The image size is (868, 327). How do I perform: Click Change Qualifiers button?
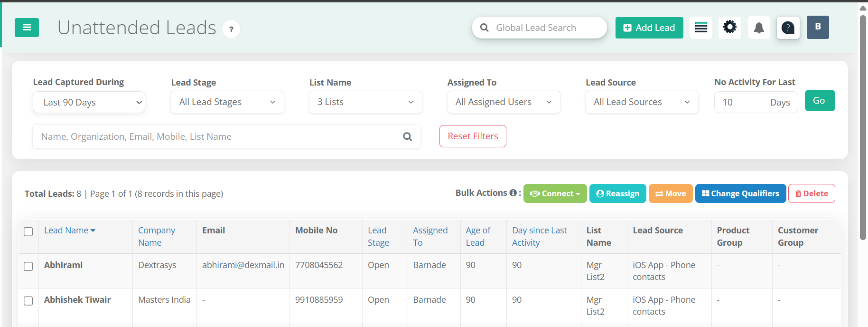[740, 193]
